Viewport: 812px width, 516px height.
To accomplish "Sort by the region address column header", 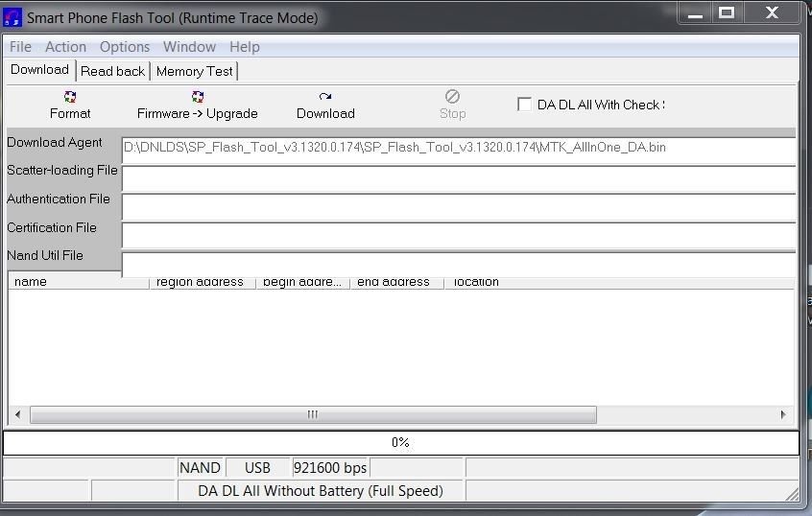I will click(203, 282).
